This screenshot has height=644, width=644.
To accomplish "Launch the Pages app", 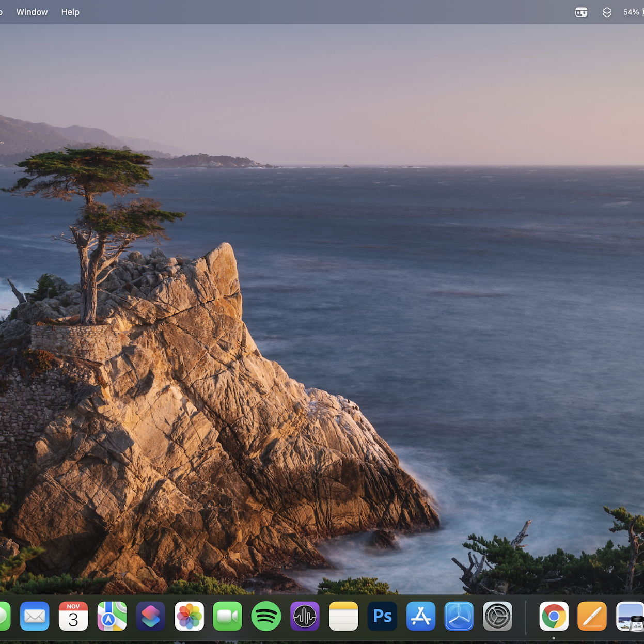I will (x=592, y=616).
